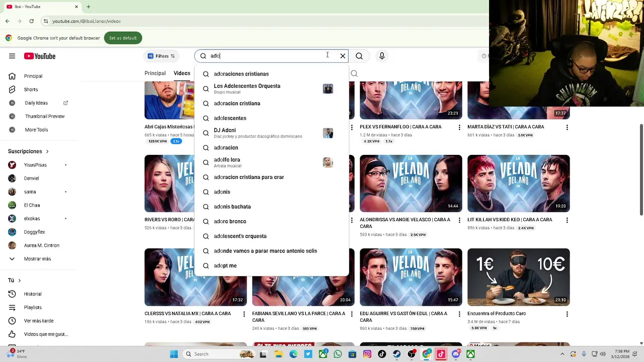Screen dimensions: 644x362
Task: Select suggestion 'adolfo lora'
Action: [272, 162]
